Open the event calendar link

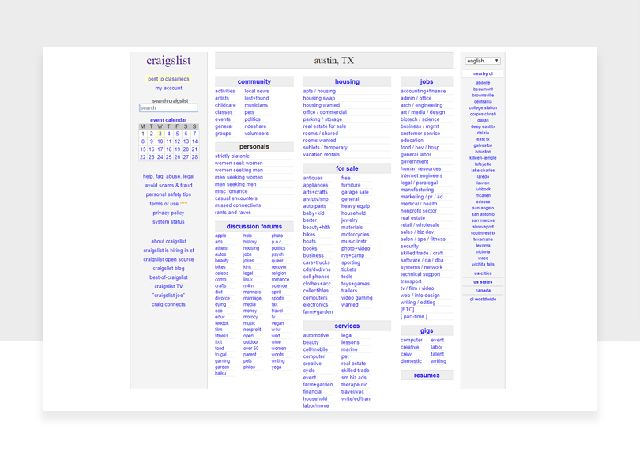click(x=168, y=120)
